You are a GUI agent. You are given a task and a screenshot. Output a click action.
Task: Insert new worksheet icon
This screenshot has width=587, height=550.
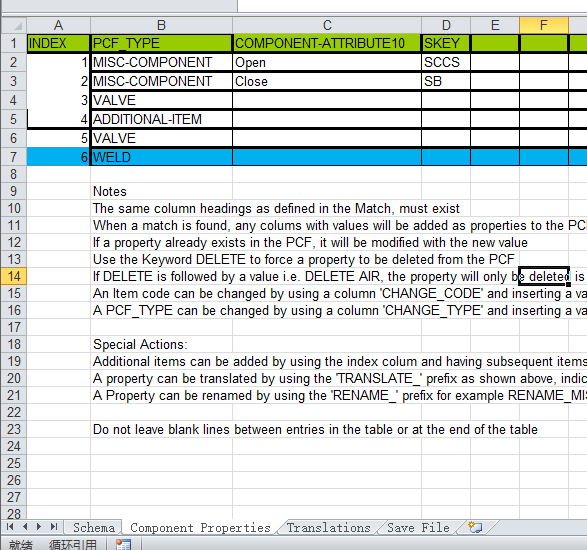[475, 527]
